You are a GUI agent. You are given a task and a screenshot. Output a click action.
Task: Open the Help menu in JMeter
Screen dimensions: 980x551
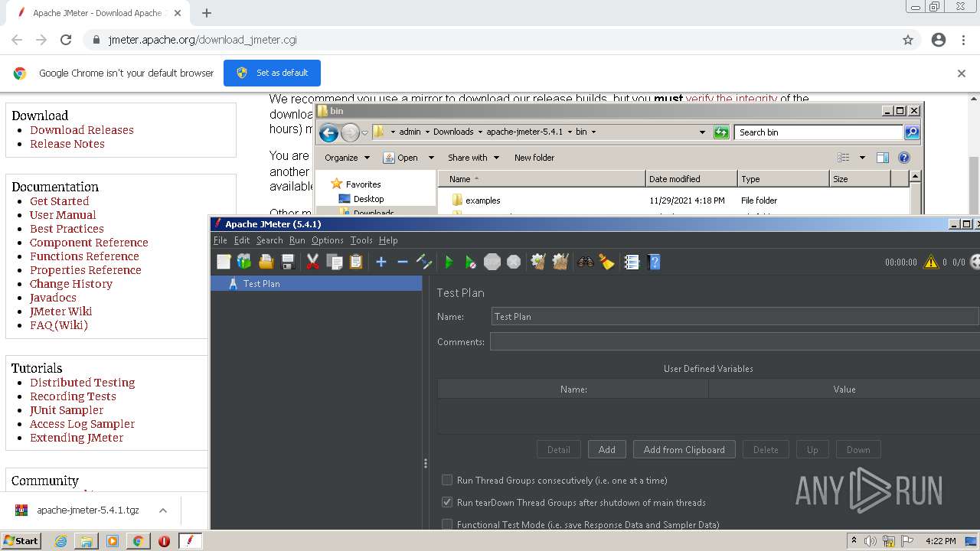pyautogui.click(x=388, y=240)
